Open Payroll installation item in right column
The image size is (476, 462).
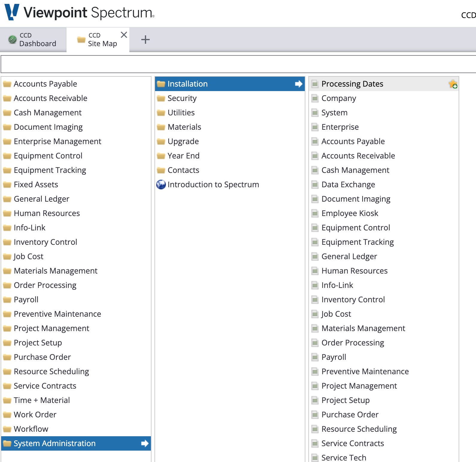(384, 357)
